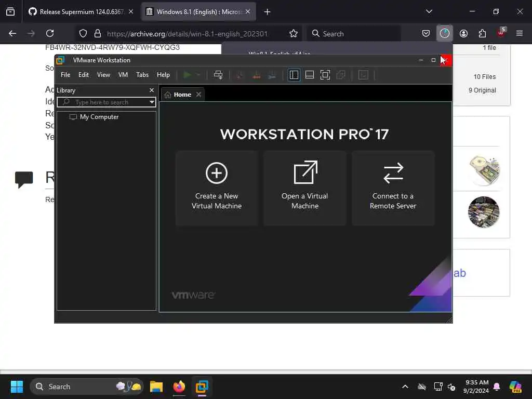Click the CD software thumbnail on archive.org
532x399 pixels.
(x=484, y=170)
